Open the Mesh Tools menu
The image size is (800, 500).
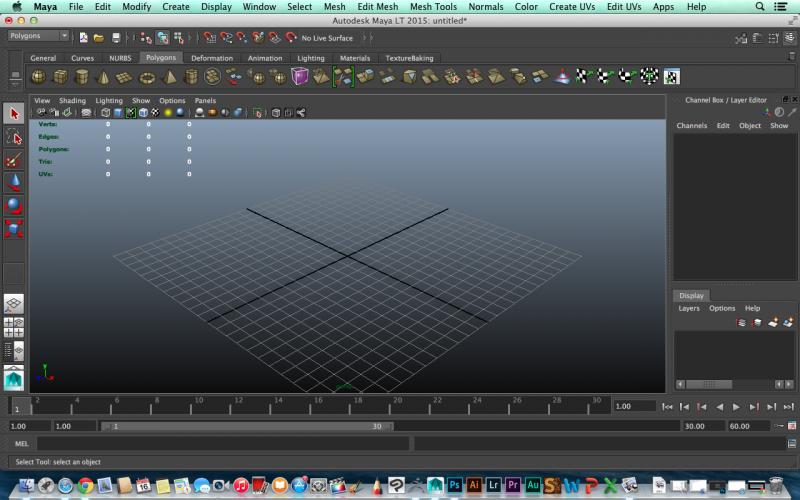click(x=433, y=7)
